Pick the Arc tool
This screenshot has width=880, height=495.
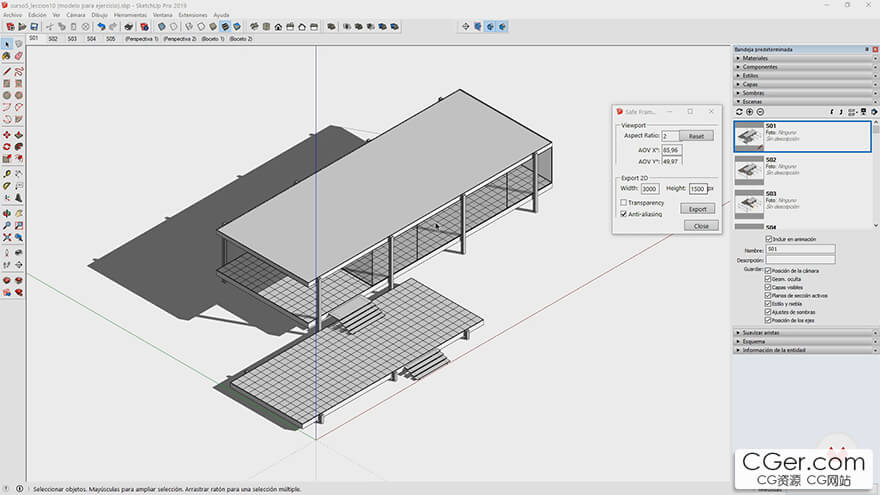click(x=7, y=107)
